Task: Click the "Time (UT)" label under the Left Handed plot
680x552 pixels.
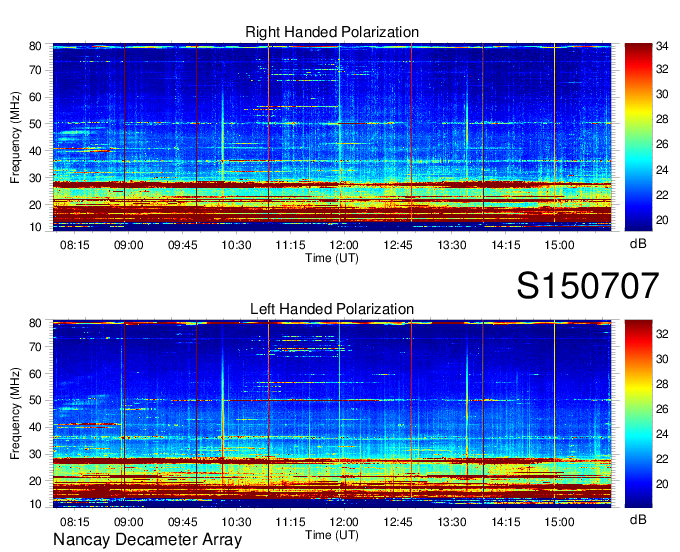Action: coord(332,535)
